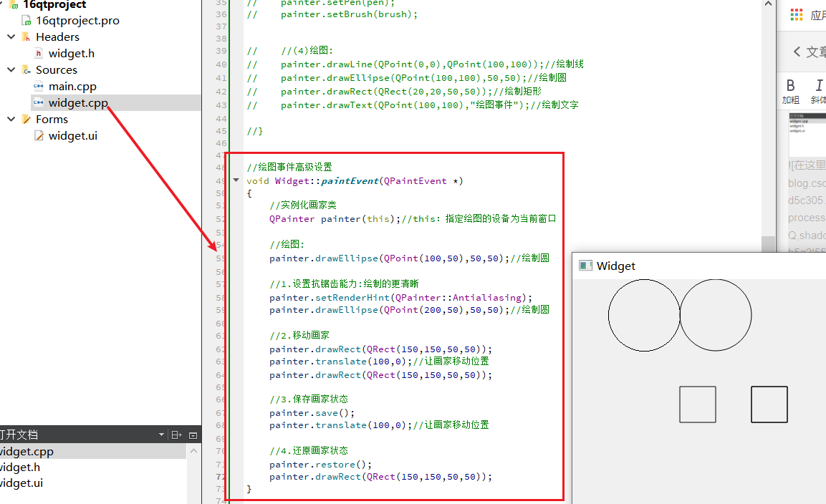Image resolution: width=826 pixels, height=504 pixels.
Task: Collapse the Sources tree branch
Action: 11,69
